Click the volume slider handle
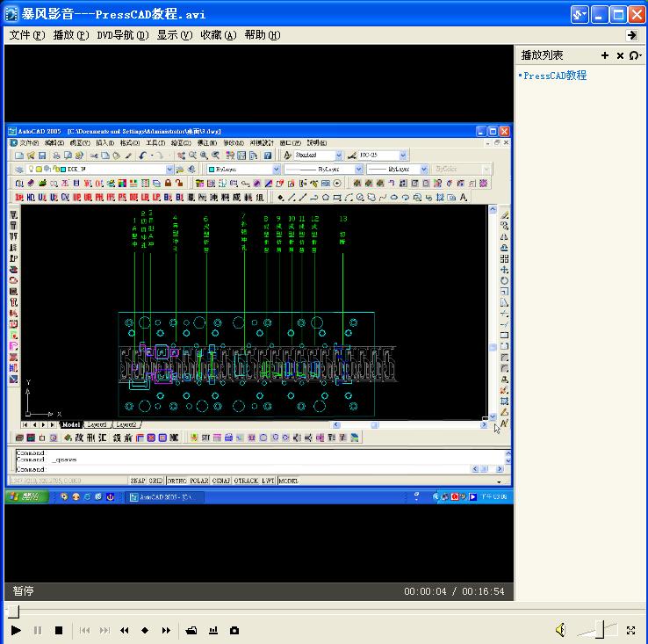Image resolution: width=648 pixels, height=644 pixels. [601, 629]
